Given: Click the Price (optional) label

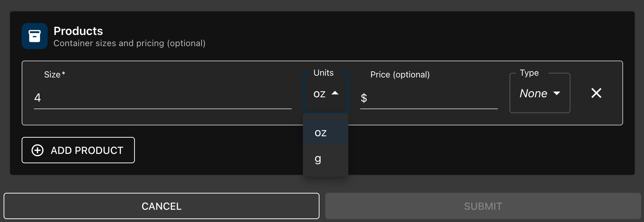Looking at the screenshot, I should tap(400, 75).
